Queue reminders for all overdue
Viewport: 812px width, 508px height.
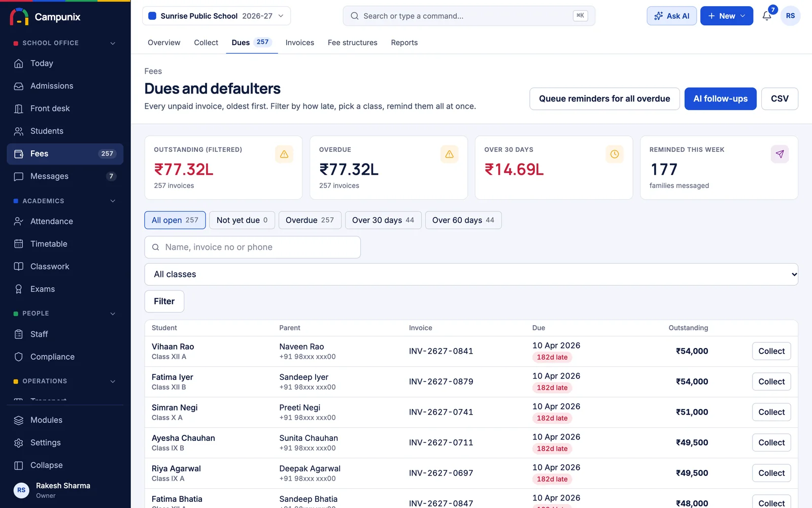click(x=604, y=99)
